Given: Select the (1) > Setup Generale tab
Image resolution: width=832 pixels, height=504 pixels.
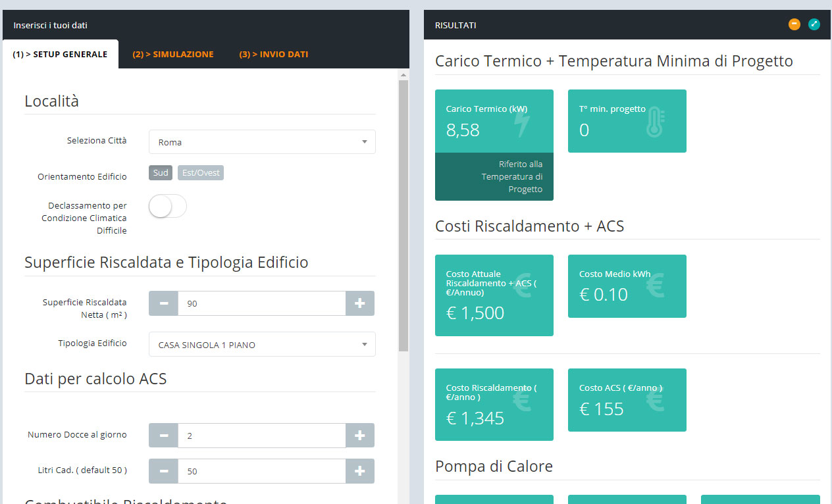Looking at the screenshot, I should pos(60,55).
